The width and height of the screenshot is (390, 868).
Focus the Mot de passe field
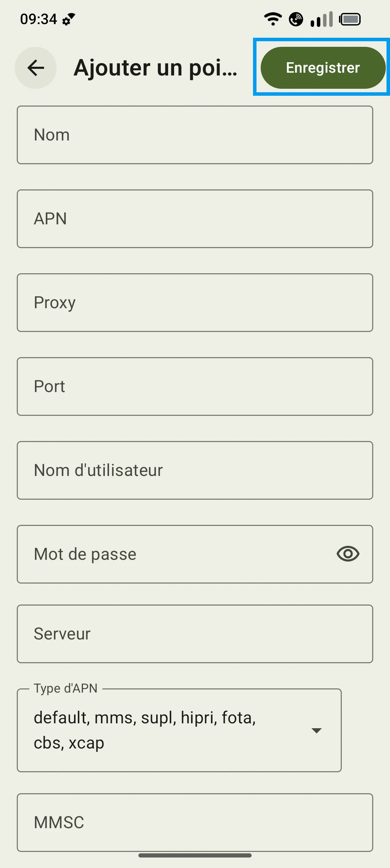tap(175, 554)
